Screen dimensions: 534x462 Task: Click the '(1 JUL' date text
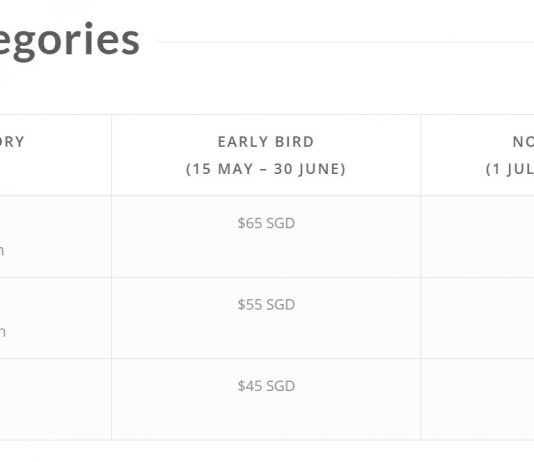pyautogui.click(x=510, y=169)
